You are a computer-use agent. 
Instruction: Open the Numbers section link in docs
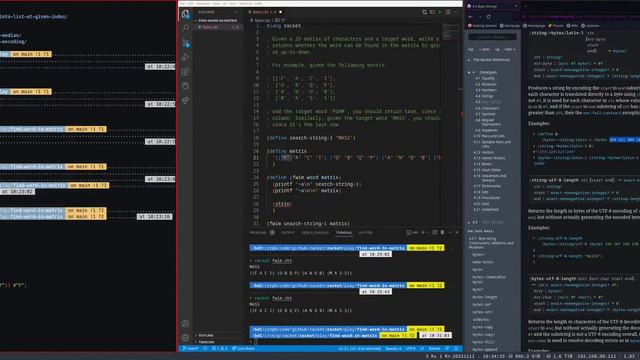(488, 90)
